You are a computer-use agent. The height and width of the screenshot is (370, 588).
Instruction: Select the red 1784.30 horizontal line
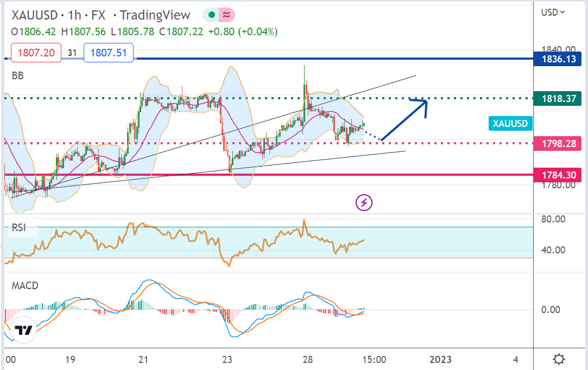click(x=269, y=175)
